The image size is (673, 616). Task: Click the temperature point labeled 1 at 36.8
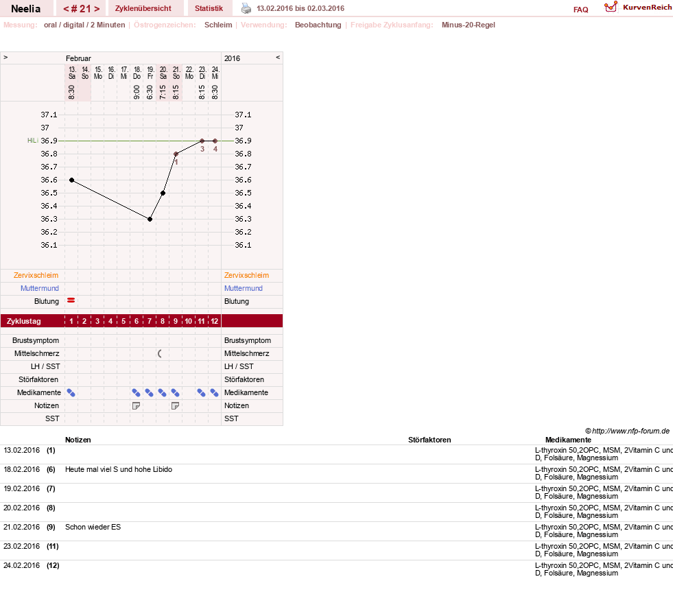click(176, 154)
